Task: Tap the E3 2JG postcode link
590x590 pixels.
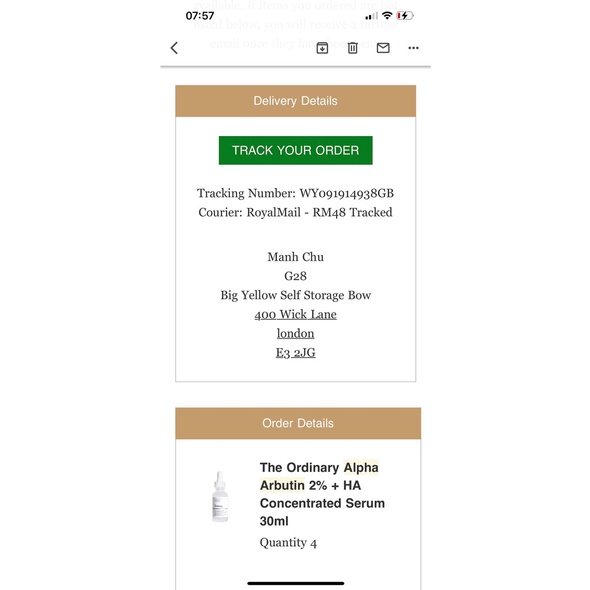Action: point(295,353)
